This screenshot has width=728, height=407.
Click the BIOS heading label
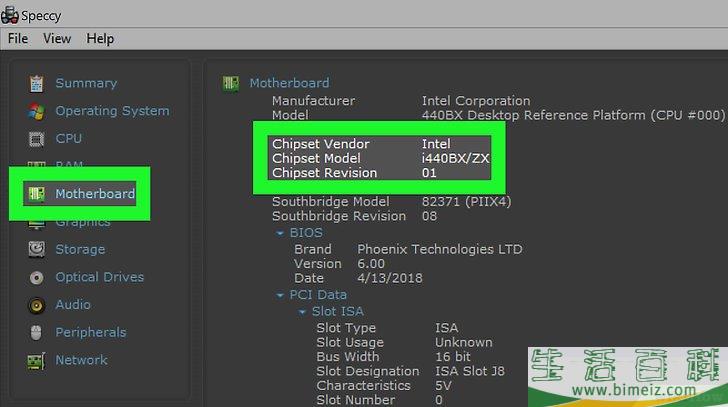point(306,233)
